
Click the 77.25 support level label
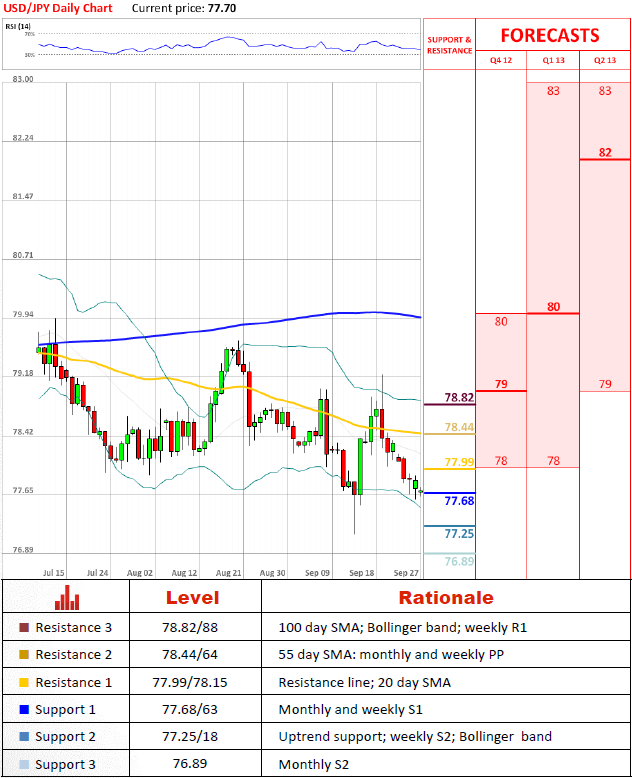459,533
